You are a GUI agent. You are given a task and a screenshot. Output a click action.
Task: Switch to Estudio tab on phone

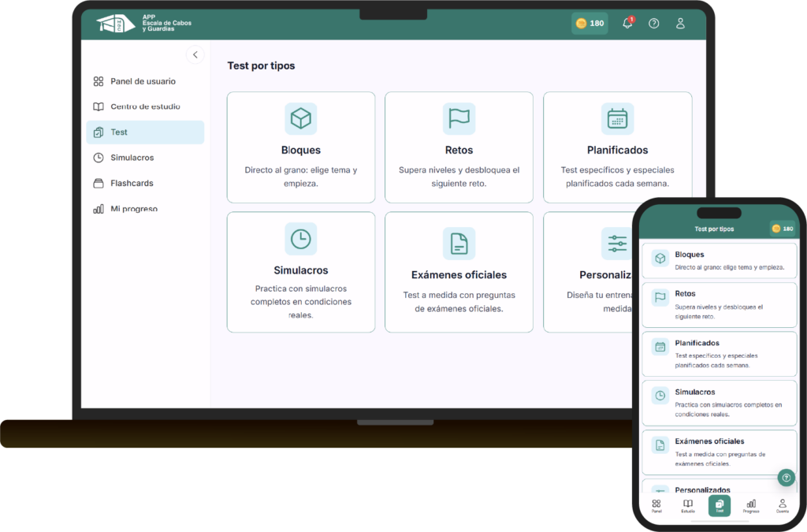pyautogui.click(x=687, y=506)
